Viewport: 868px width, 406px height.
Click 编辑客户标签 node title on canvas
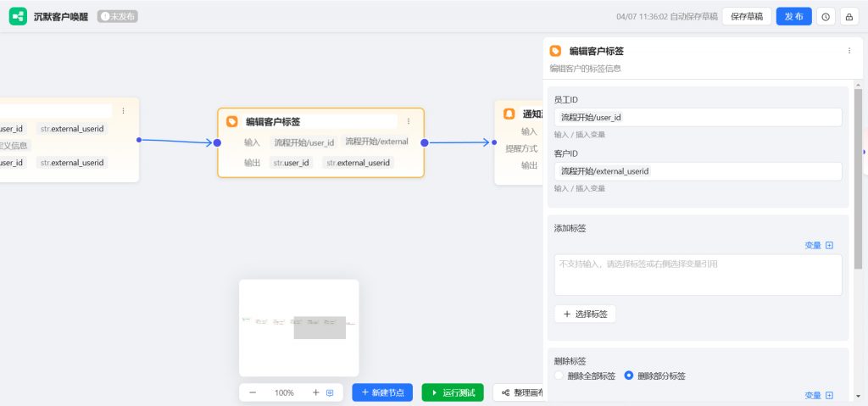(273, 122)
